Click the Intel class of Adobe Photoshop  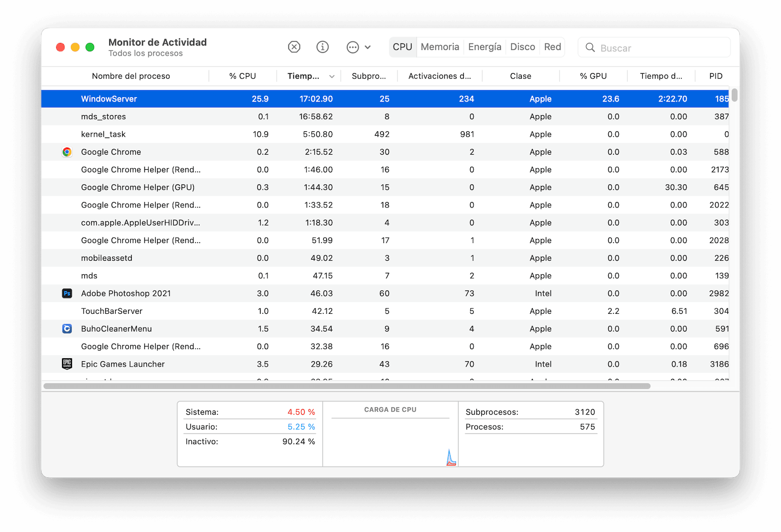coord(543,293)
